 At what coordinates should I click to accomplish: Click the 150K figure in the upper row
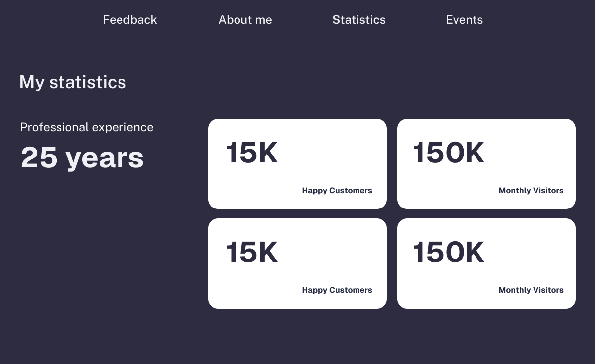click(449, 153)
